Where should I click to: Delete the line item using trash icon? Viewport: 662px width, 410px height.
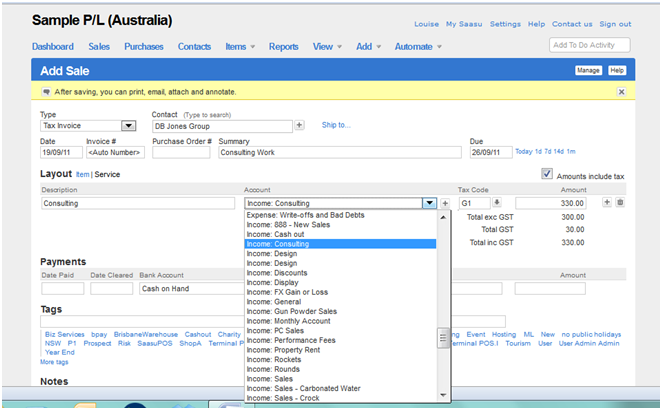[x=620, y=203]
